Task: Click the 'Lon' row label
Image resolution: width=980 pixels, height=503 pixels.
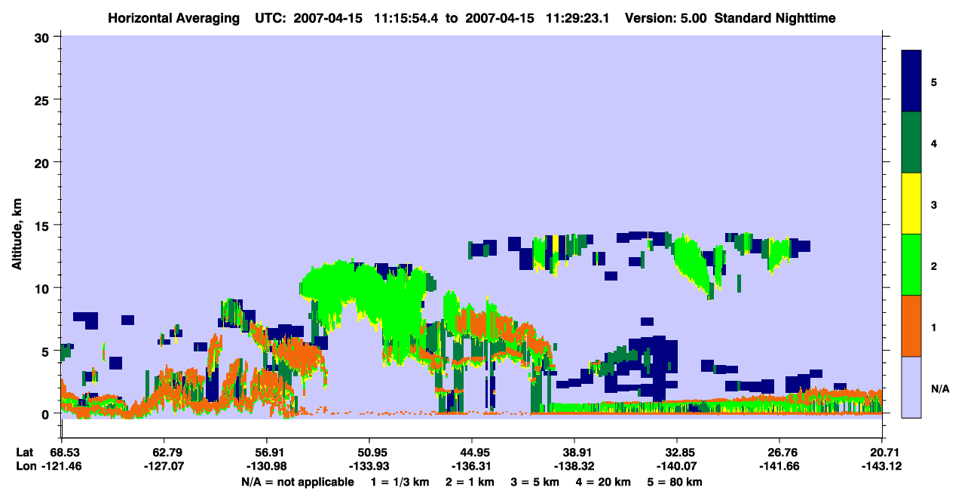Action: tap(25, 467)
